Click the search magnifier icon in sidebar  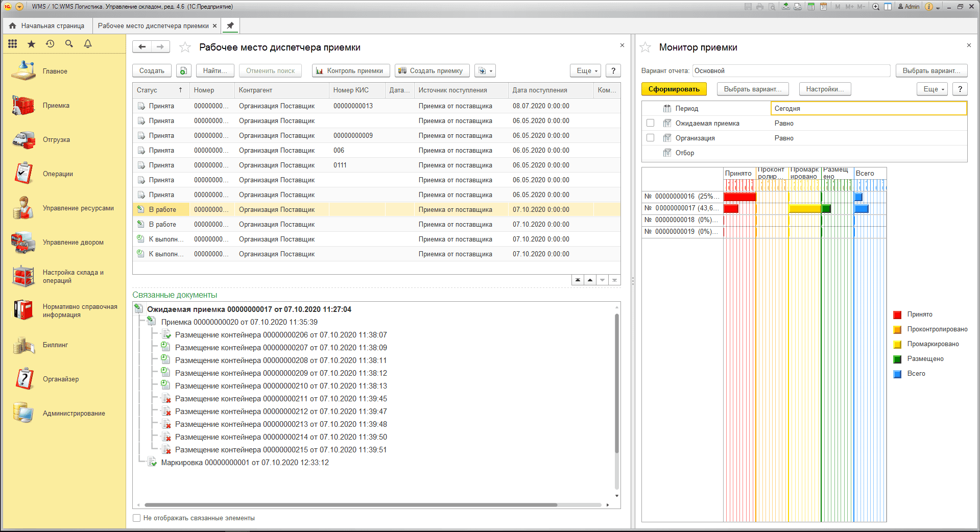point(69,44)
